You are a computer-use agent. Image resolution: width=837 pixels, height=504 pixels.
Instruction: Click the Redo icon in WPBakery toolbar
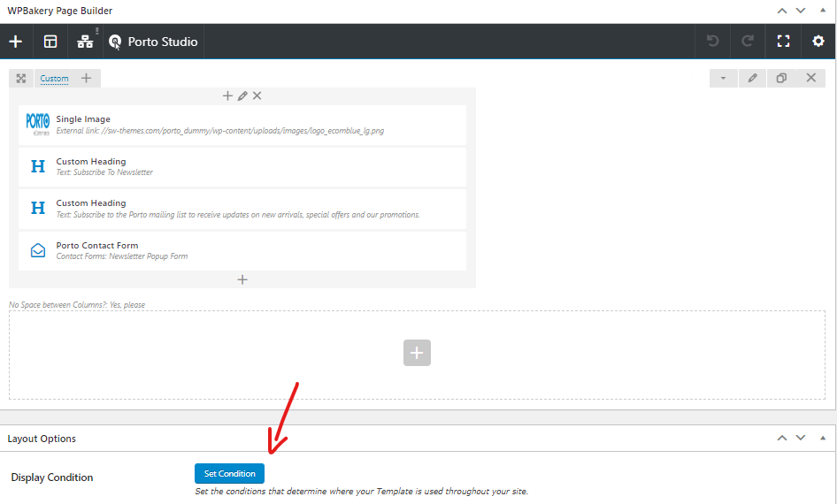tap(748, 41)
